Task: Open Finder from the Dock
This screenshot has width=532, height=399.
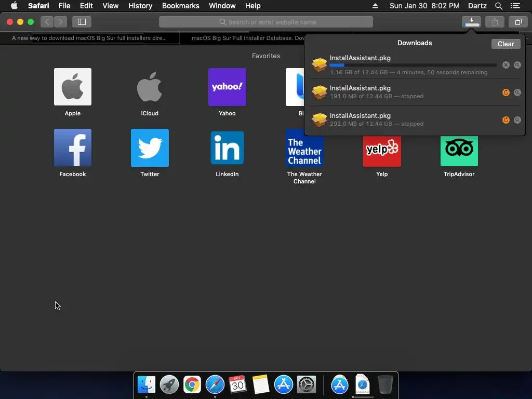Action: (147, 384)
